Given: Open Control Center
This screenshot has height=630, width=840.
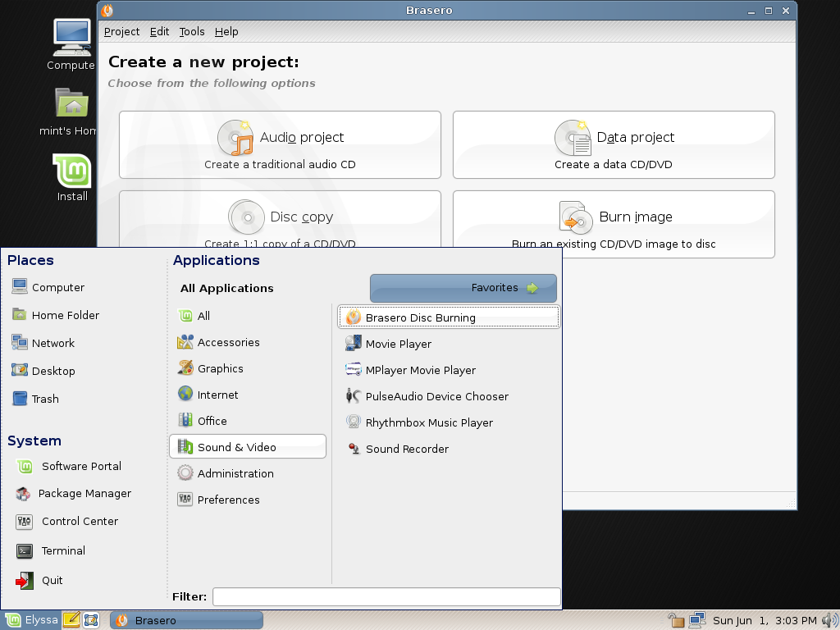Looking at the screenshot, I should tap(67, 521).
